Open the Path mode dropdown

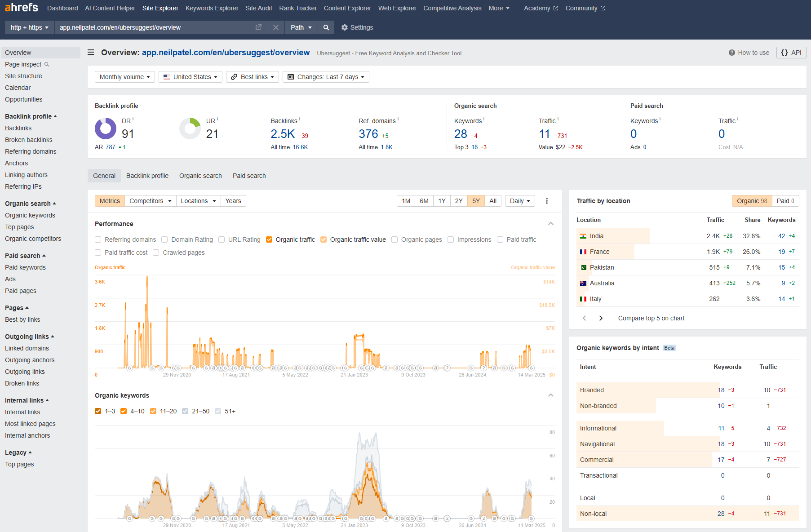tap(301, 27)
